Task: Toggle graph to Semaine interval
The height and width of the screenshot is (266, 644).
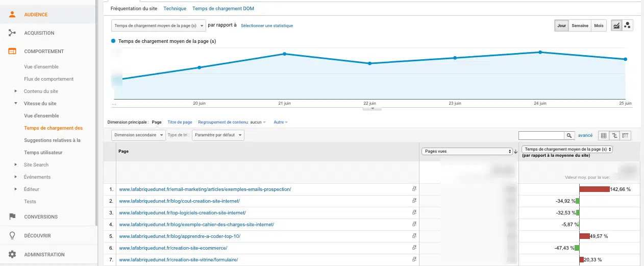Action: click(x=580, y=26)
